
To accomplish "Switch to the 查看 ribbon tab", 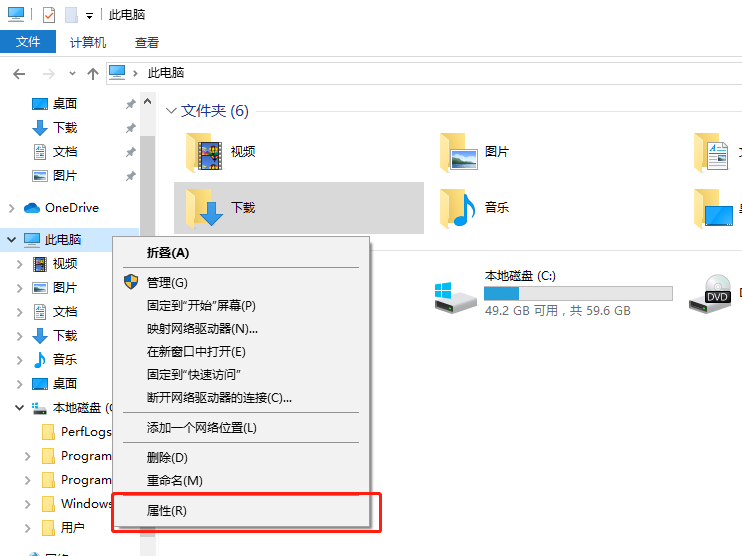I will click(x=147, y=43).
